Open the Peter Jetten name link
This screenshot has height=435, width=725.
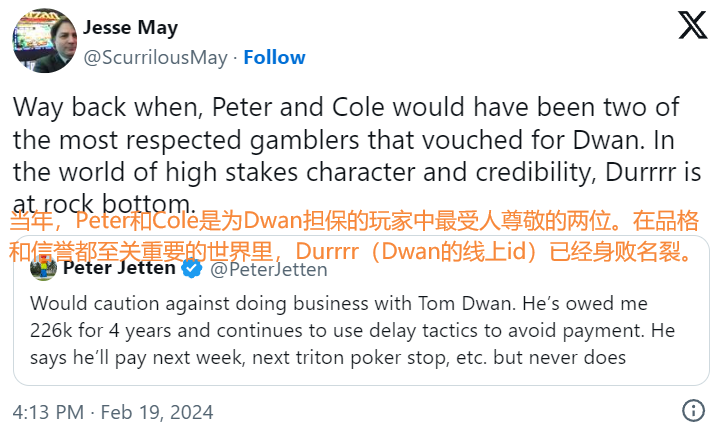(119, 268)
